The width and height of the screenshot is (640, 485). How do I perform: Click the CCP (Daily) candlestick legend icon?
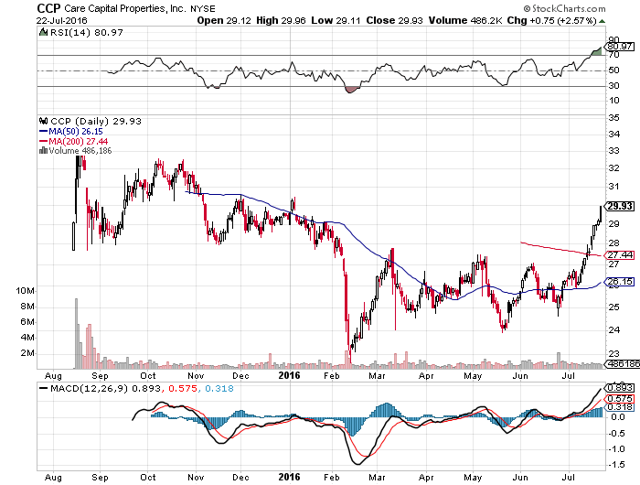point(43,121)
